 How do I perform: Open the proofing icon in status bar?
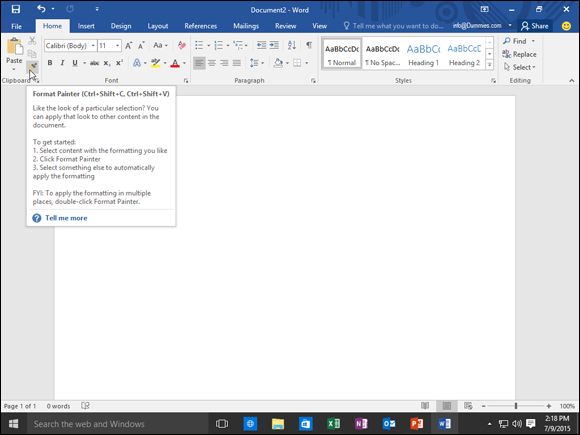click(x=85, y=406)
